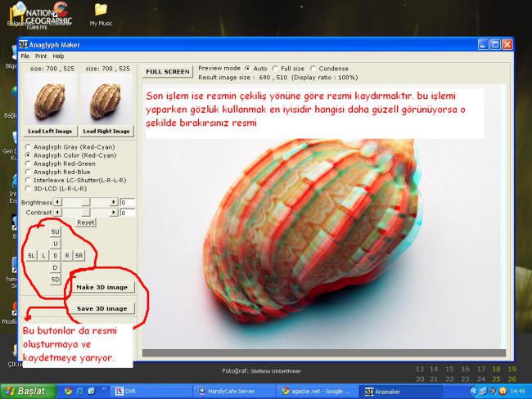Open the My Music desktop folder
Screen dimensions: 532x399
coord(101,14)
